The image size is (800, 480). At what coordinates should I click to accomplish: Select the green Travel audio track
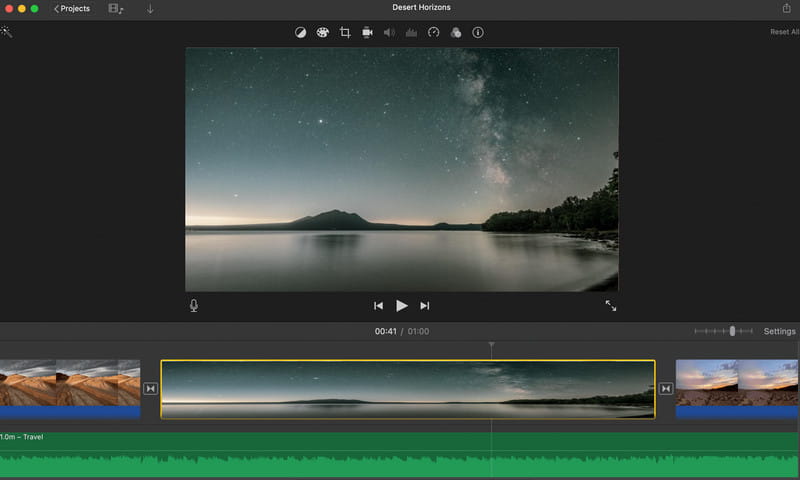[x=399, y=455]
